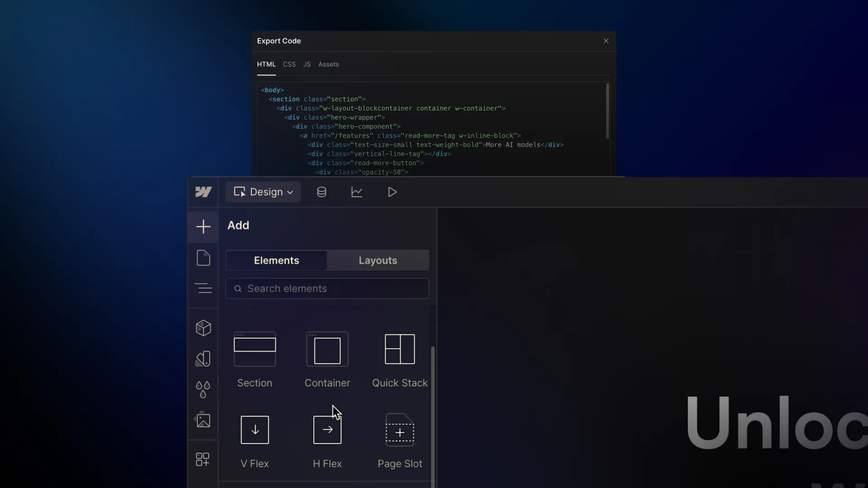868x488 pixels.
Task: Click the Search elements field
Action: point(327,288)
